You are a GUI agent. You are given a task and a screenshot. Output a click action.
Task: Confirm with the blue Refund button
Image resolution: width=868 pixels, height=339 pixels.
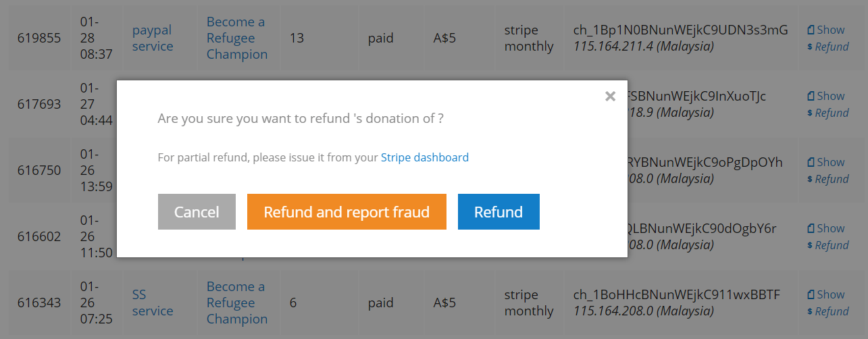click(499, 212)
